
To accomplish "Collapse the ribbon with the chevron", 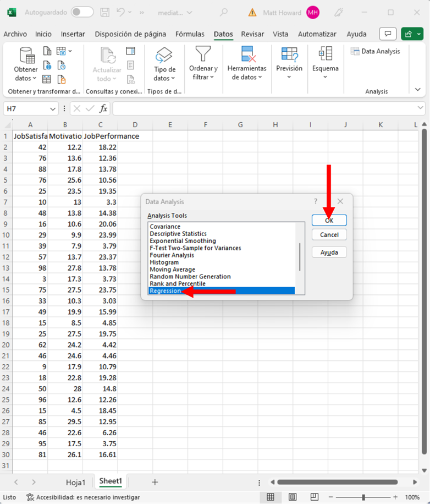I will (417, 90).
